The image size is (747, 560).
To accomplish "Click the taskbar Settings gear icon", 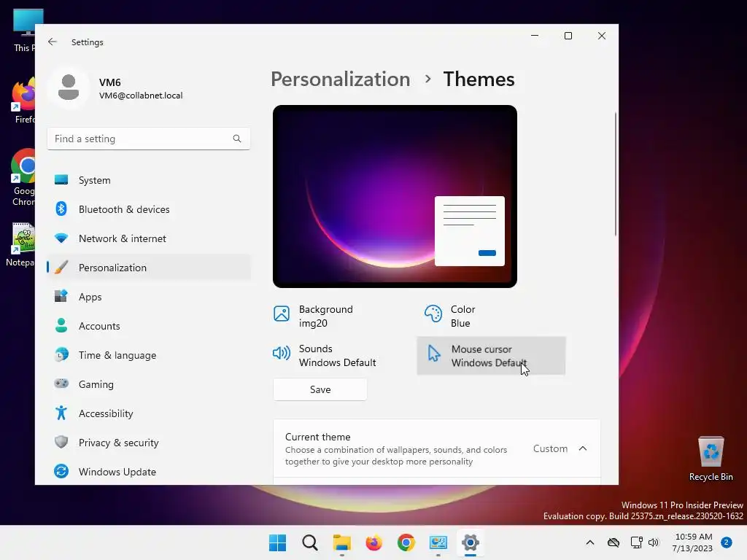I will click(x=471, y=542).
